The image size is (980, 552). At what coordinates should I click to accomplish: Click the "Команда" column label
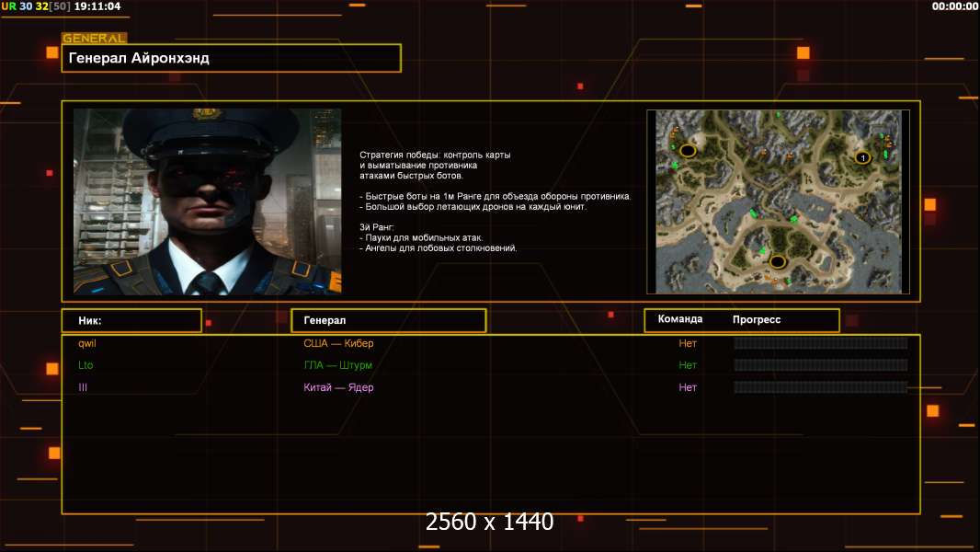[x=680, y=319]
